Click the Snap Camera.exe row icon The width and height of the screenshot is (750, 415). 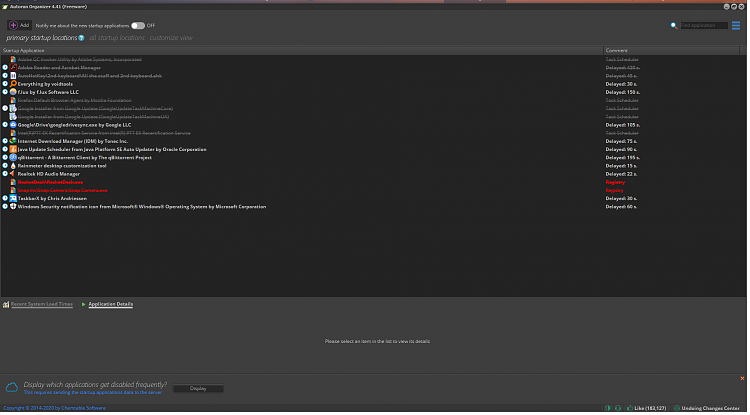[13, 190]
